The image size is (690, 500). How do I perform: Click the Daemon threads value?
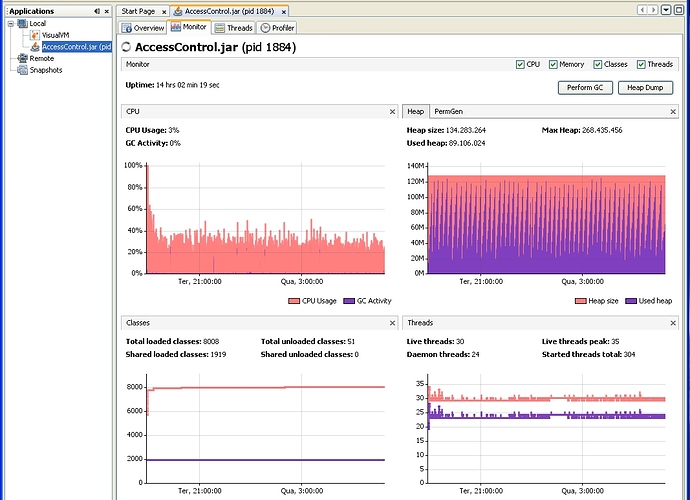pos(475,355)
